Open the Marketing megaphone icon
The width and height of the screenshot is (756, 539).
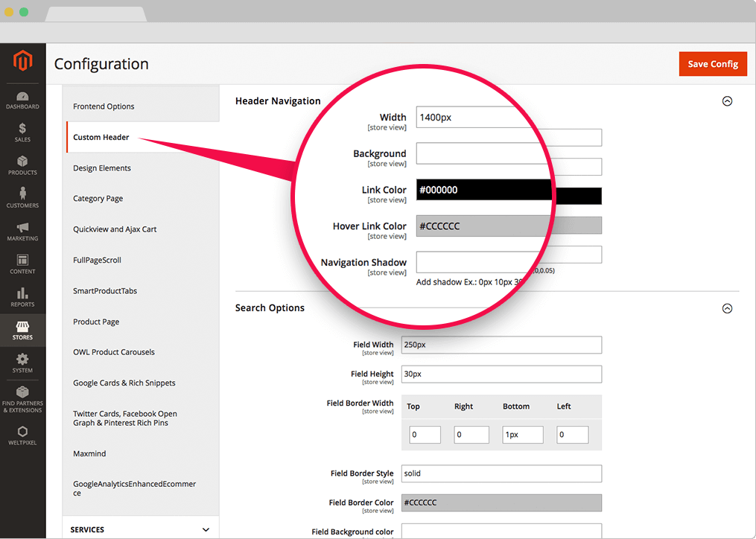click(22, 232)
